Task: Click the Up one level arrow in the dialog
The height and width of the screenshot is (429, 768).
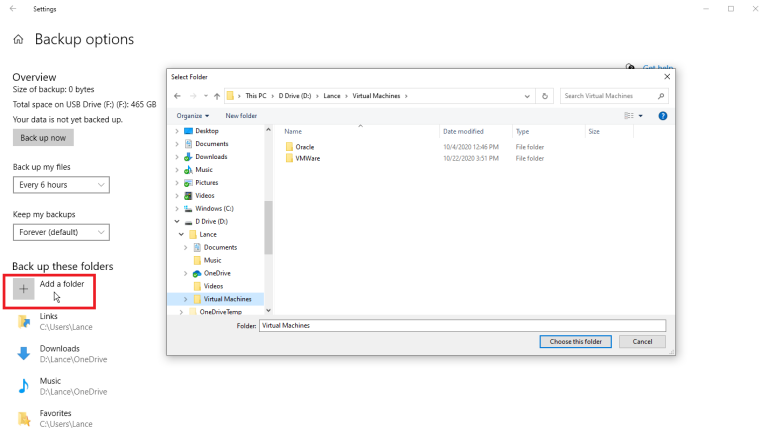Action: point(216,96)
